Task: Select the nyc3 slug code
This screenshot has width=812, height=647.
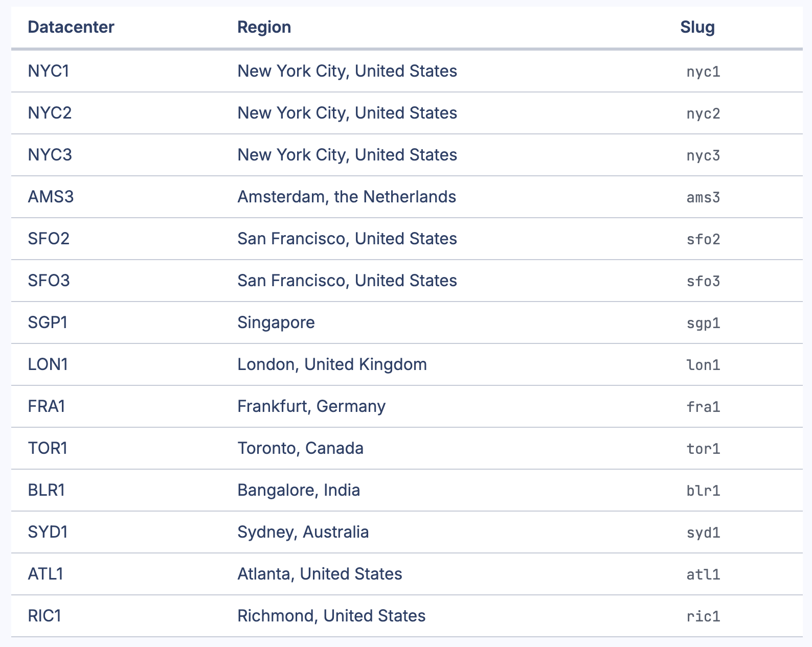Action: [704, 155]
